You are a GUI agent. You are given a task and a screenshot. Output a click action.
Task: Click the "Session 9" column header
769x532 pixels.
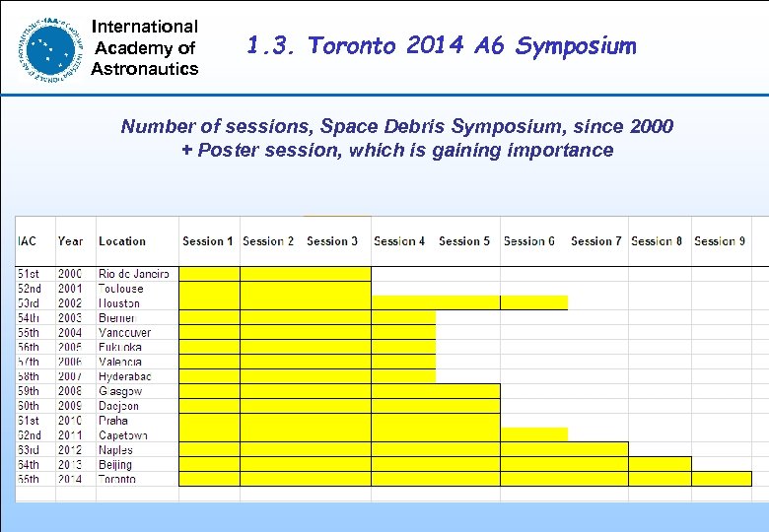click(x=720, y=241)
